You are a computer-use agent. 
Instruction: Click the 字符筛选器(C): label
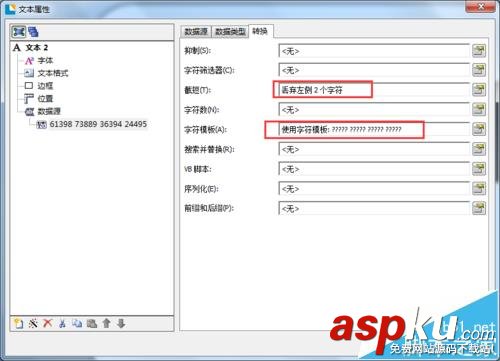coord(209,70)
